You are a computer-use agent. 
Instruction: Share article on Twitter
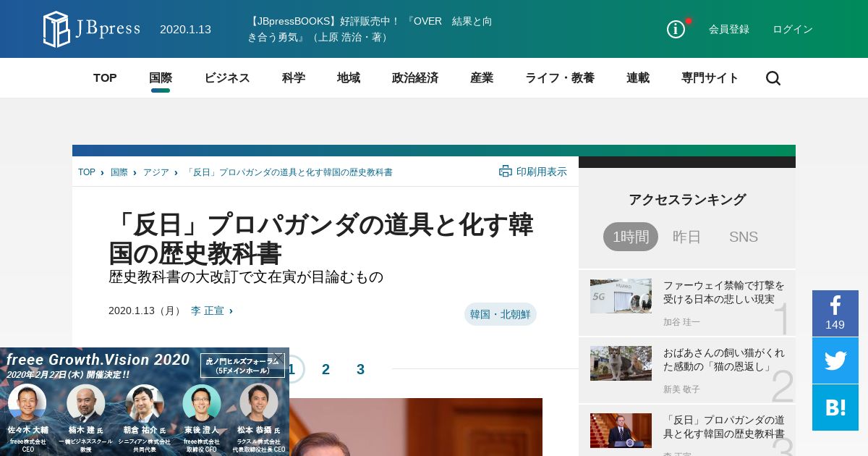[835, 360]
